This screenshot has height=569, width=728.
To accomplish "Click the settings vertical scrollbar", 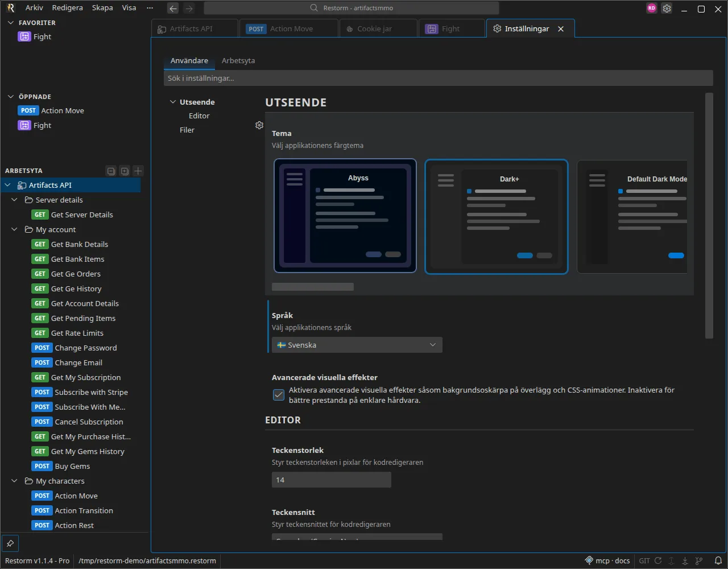I will click(x=709, y=216).
